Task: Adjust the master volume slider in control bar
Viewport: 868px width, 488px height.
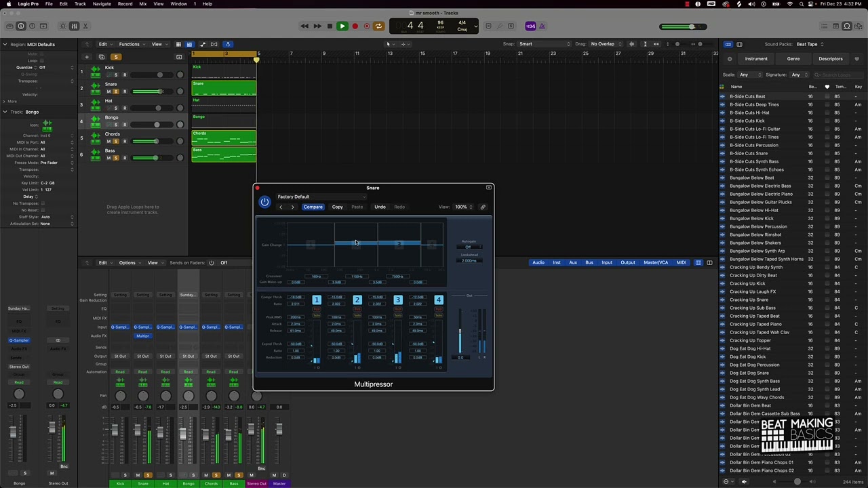Action: [x=682, y=26]
